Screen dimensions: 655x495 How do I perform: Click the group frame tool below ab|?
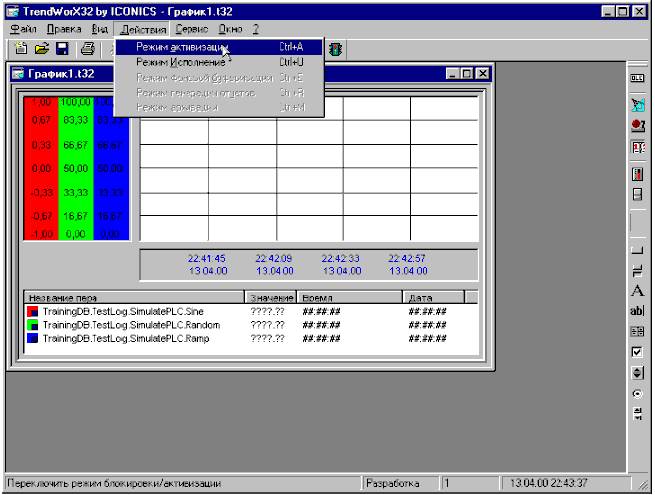[637, 331]
